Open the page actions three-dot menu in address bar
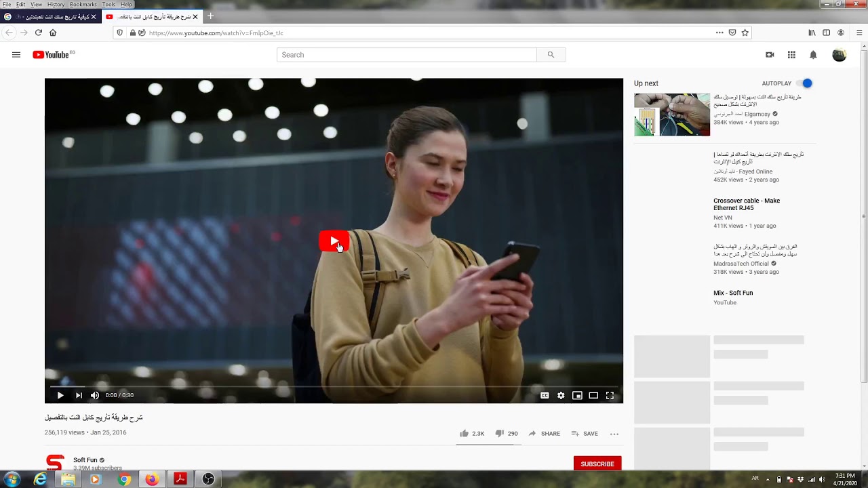The image size is (868, 488). point(719,33)
